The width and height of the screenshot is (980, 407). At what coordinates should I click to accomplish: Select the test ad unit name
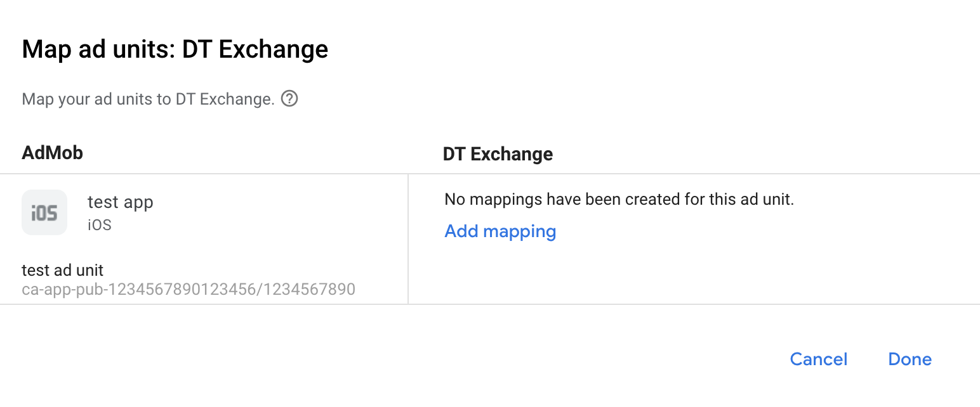(x=62, y=270)
